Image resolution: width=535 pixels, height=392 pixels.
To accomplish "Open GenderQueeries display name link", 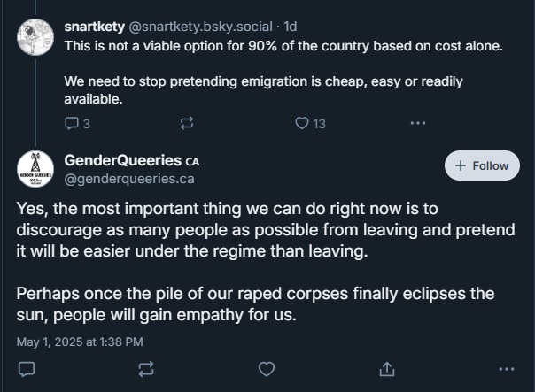I will [x=123, y=160].
